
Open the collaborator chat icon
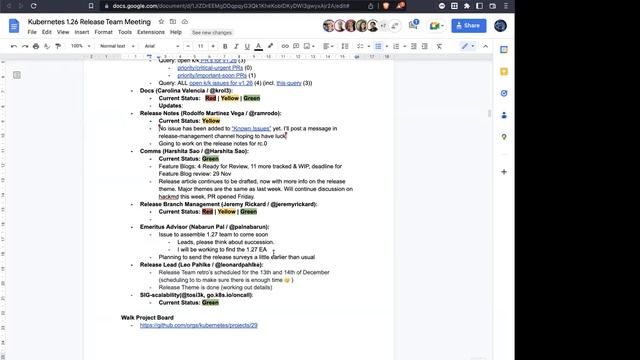pyautogui.click(x=395, y=26)
